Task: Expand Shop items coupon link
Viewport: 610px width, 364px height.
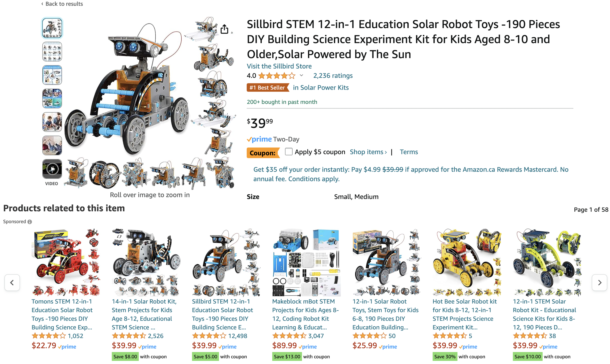Action: tap(368, 152)
